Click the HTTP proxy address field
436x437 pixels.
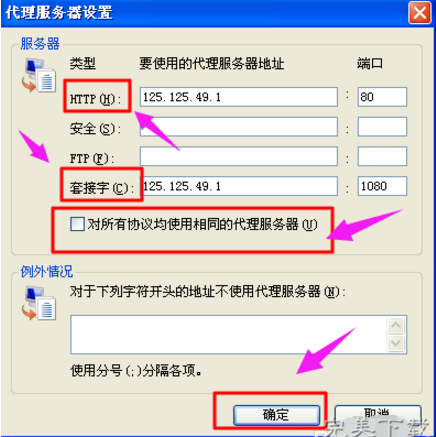pos(239,97)
